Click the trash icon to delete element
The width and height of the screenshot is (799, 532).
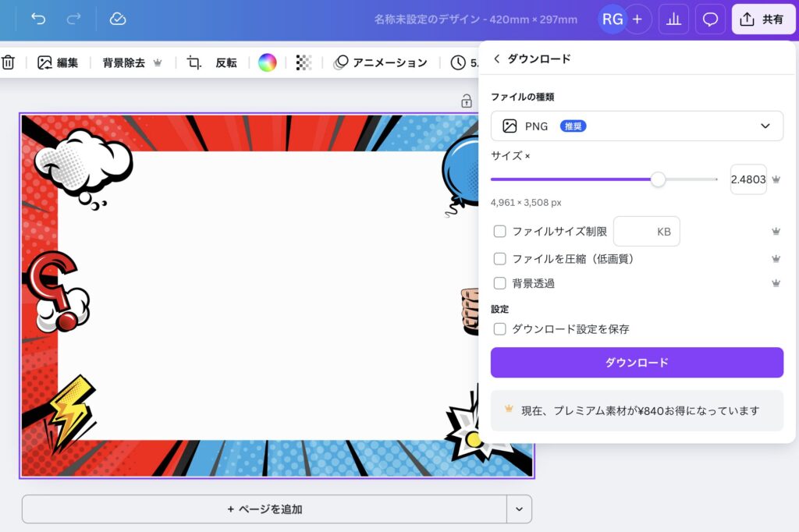point(8,62)
